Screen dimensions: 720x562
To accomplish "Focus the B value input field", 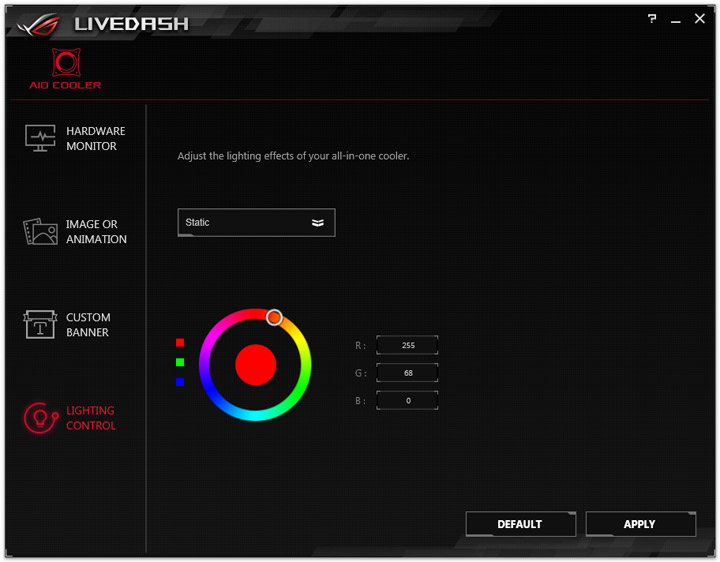I will pyautogui.click(x=407, y=400).
